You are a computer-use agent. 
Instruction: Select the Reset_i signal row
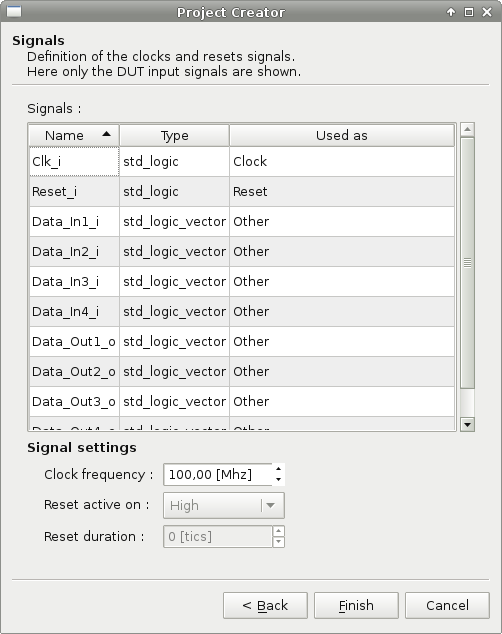coord(242,191)
